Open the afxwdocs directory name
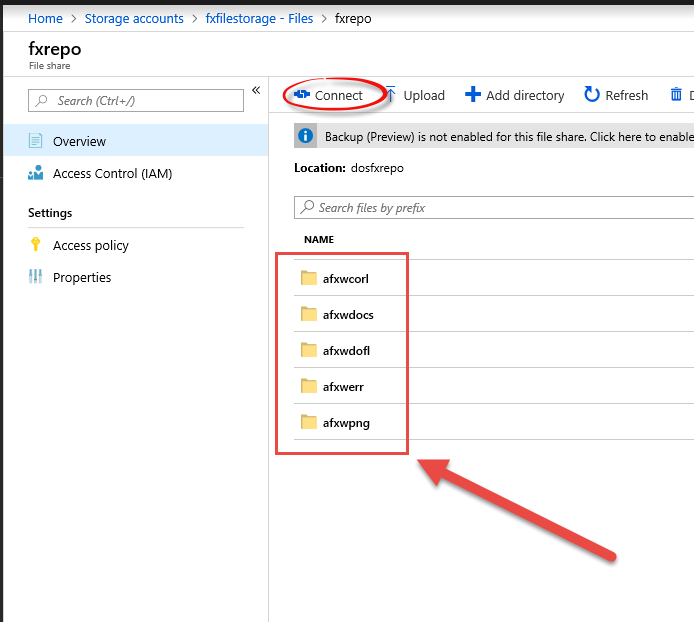 (348, 315)
